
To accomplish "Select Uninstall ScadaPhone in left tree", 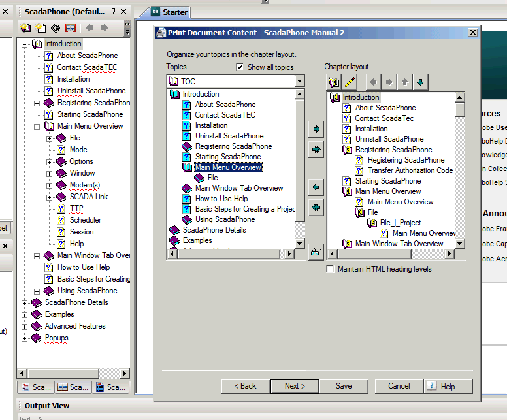I will coord(91,91).
